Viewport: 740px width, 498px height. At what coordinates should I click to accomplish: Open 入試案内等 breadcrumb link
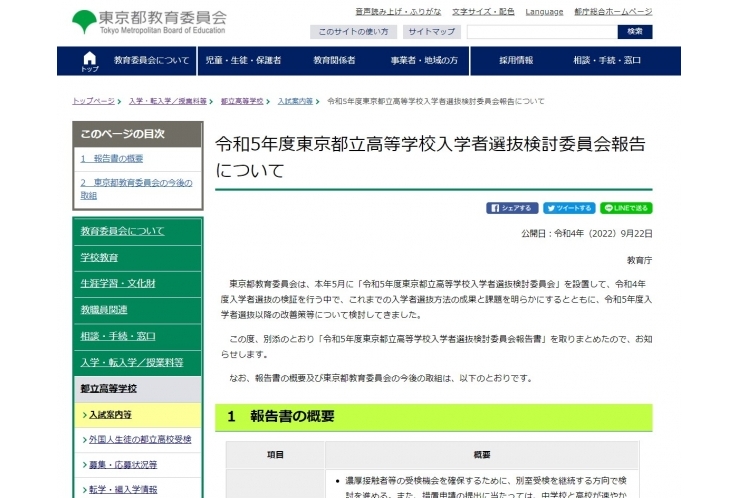(x=295, y=101)
